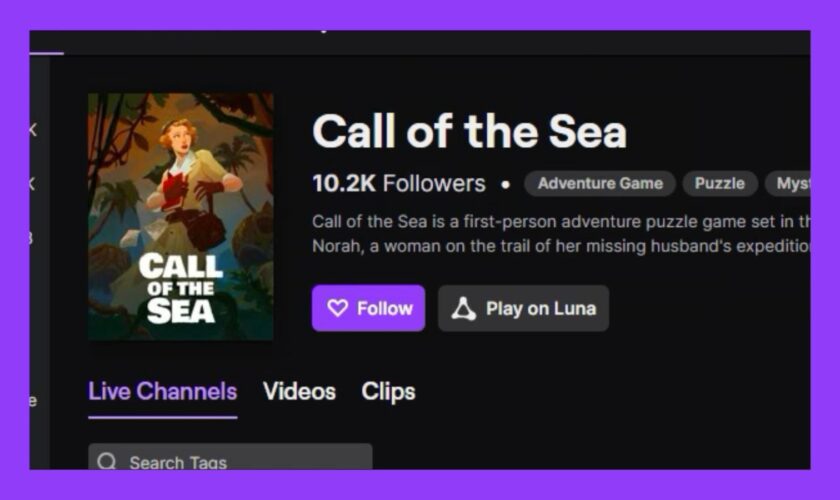Choose the Puzzle tag pill
The width and height of the screenshot is (840, 500).
tap(720, 183)
